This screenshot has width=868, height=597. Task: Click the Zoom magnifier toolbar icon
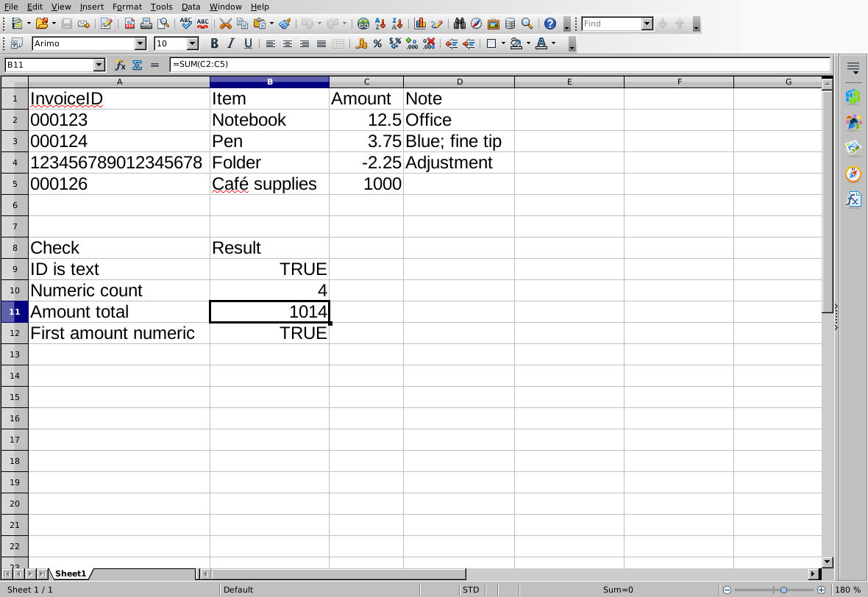point(527,24)
